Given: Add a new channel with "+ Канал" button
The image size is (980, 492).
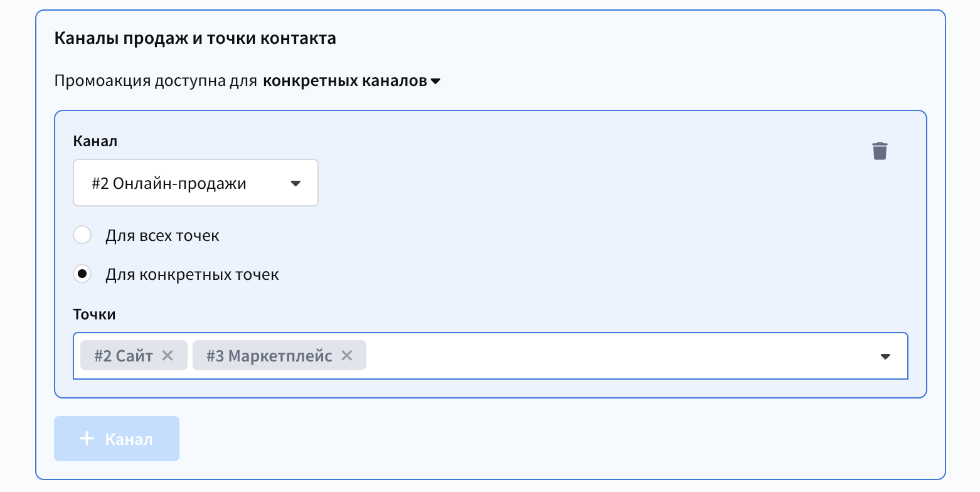Looking at the screenshot, I should click(117, 439).
